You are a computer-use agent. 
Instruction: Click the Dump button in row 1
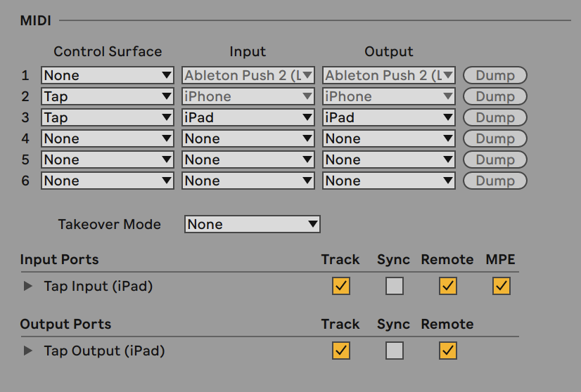[495, 75]
